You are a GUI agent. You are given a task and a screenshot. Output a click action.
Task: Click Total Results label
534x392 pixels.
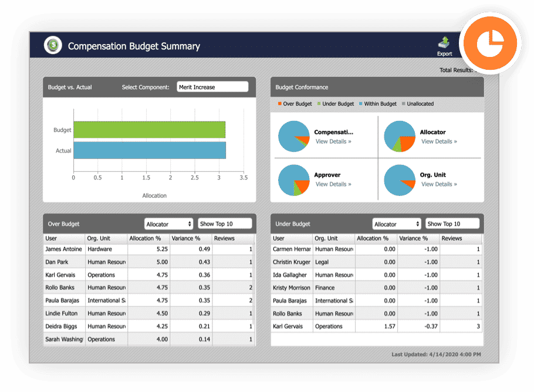tap(457, 70)
